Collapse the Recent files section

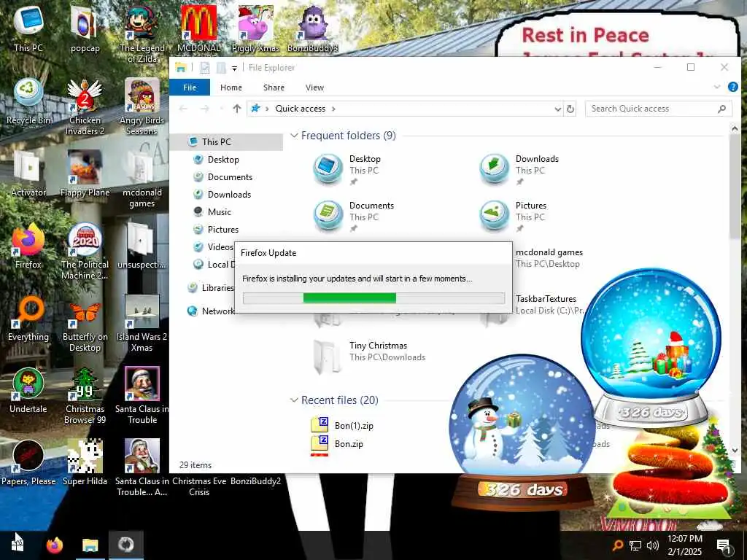click(x=294, y=400)
